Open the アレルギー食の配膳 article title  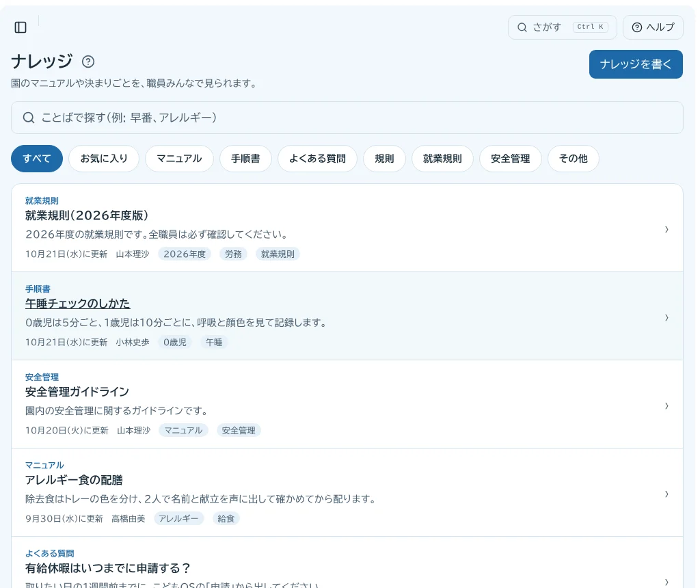(74, 480)
